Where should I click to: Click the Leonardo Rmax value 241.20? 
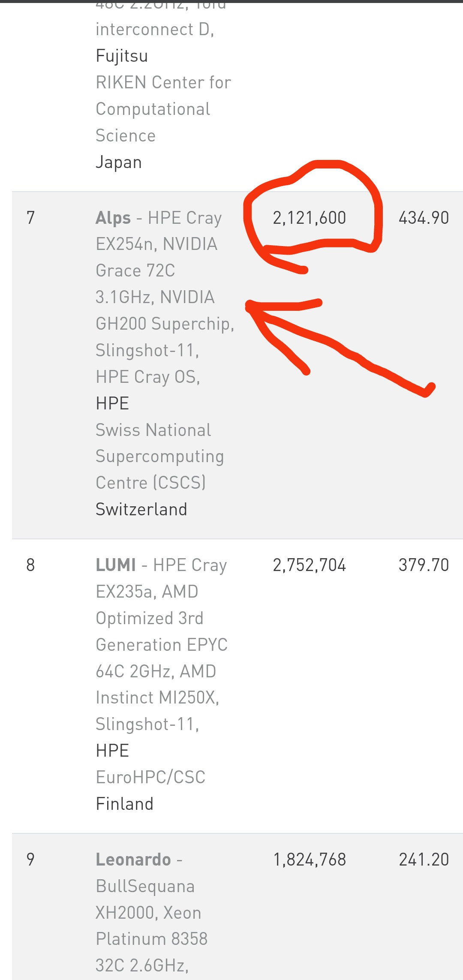(x=424, y=860)
